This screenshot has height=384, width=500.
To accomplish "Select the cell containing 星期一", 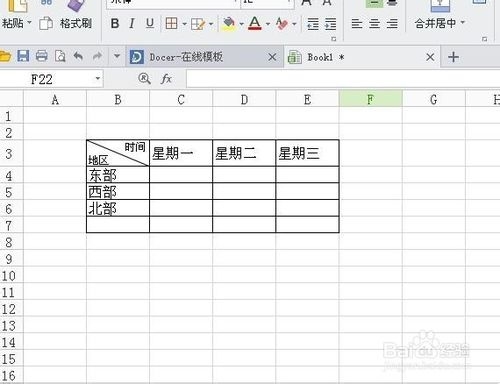I will 181,153.
